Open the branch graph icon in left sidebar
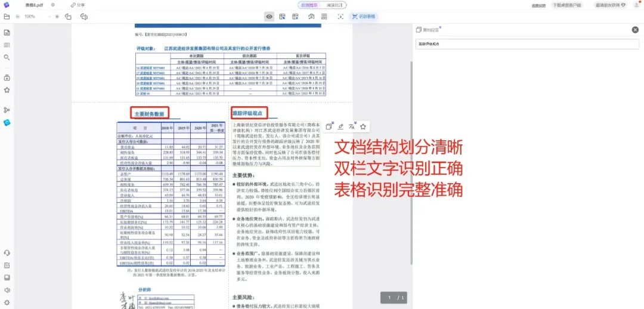This screenshot has width=644, height=309. coord(7,110)
